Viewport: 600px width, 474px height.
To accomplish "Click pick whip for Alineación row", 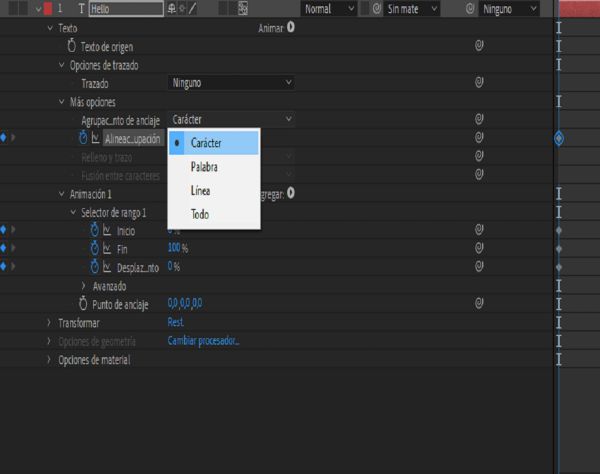I will coord(479,137).
